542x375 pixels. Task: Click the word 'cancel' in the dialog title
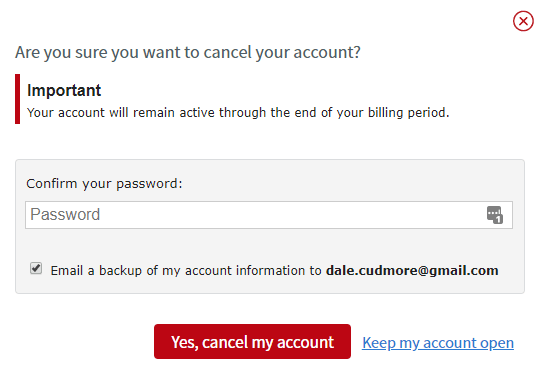pos(227,53)
